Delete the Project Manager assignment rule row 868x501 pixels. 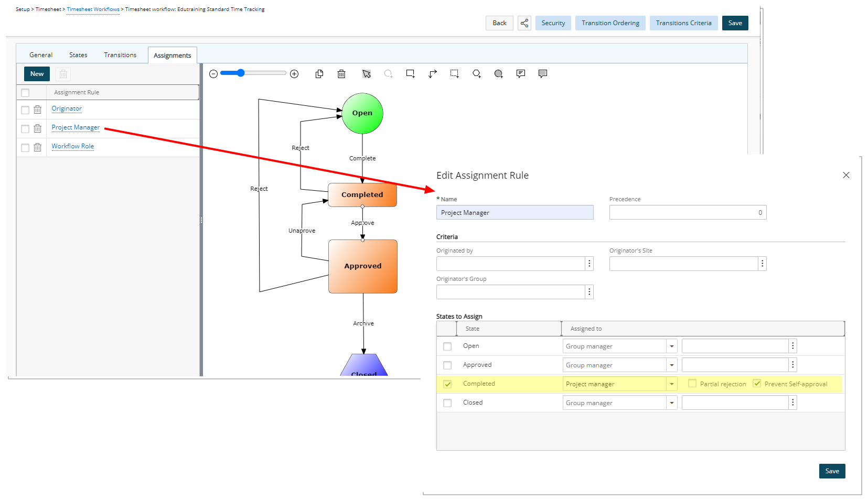pos(38,128)
